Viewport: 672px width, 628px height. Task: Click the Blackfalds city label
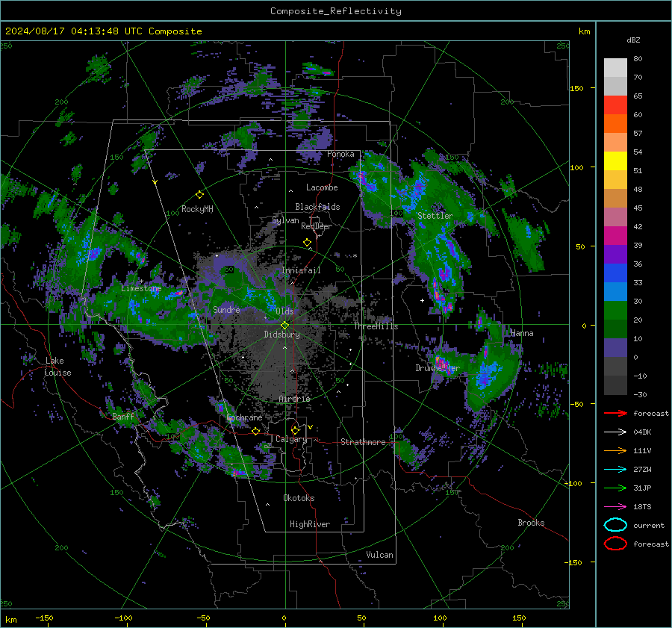coord(317,207)
